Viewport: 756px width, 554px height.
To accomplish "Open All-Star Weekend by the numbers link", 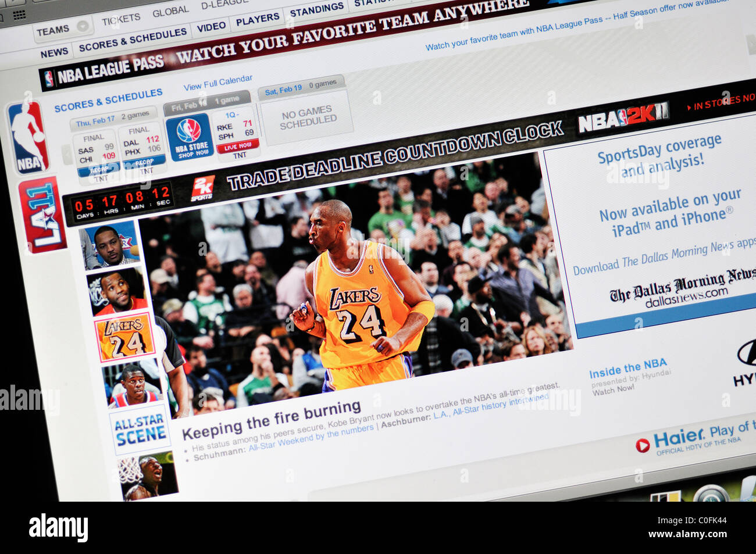I will (x=311, y=438).
